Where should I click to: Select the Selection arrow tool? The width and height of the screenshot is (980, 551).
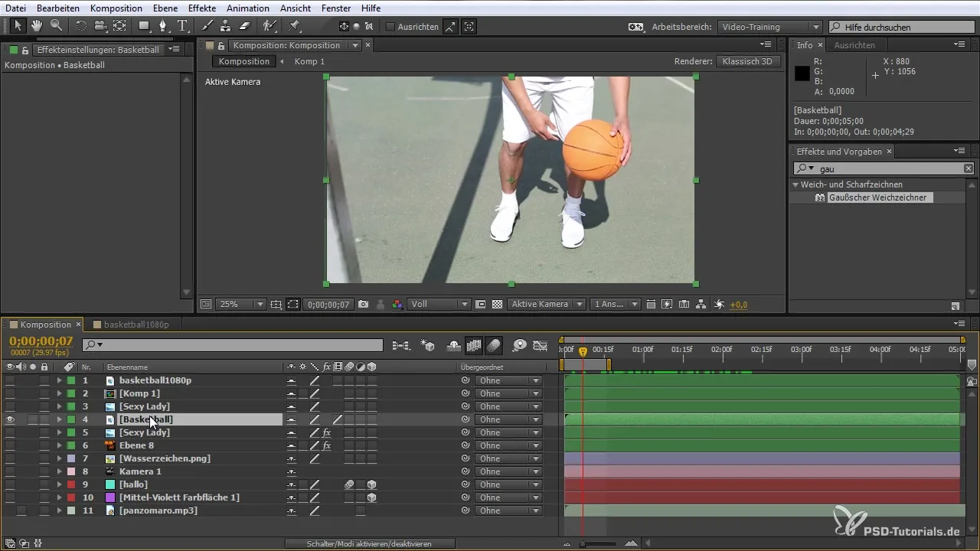click(x=18, y=26)
